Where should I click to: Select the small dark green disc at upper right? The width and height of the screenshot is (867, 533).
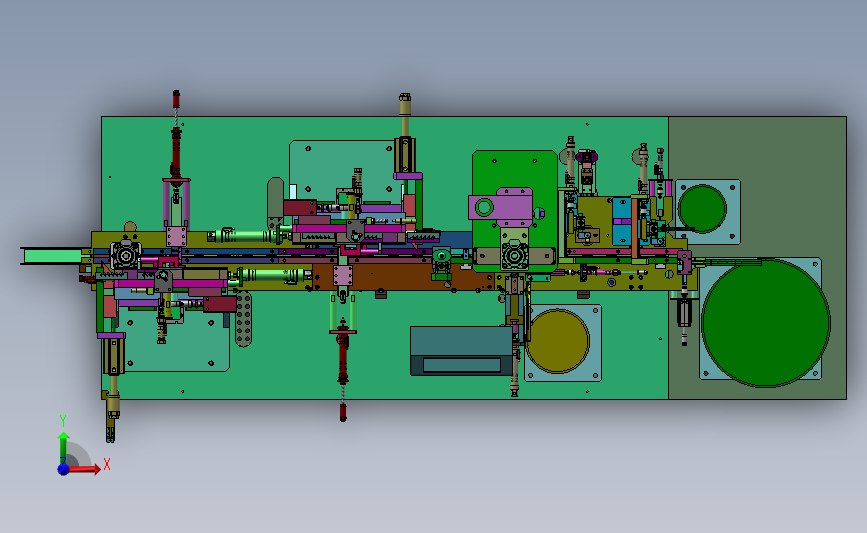pyautogui.click(x=702, y=209)
